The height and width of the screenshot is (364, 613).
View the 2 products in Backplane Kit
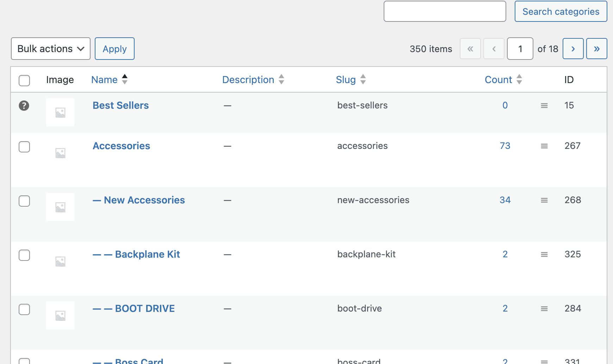point(505,254)
